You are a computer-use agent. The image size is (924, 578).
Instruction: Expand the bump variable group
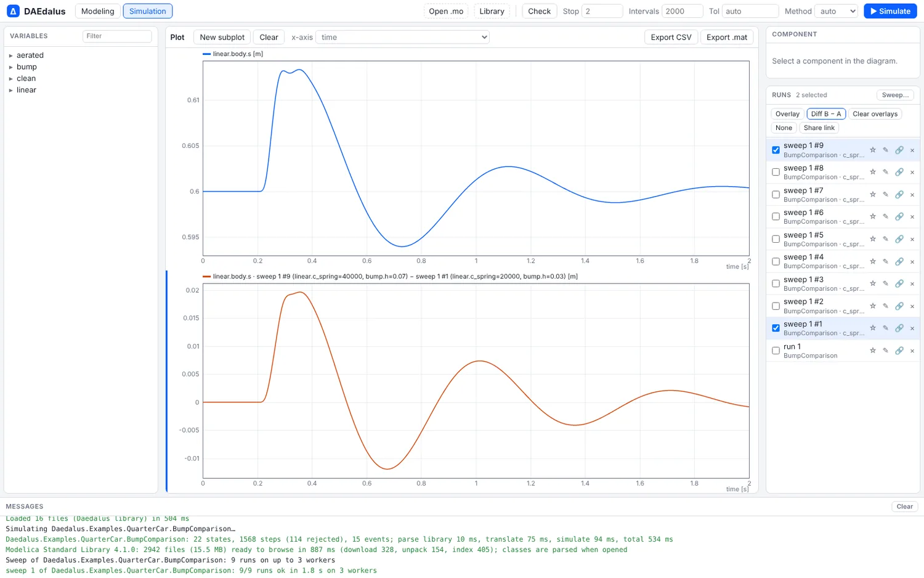point(11,67)
